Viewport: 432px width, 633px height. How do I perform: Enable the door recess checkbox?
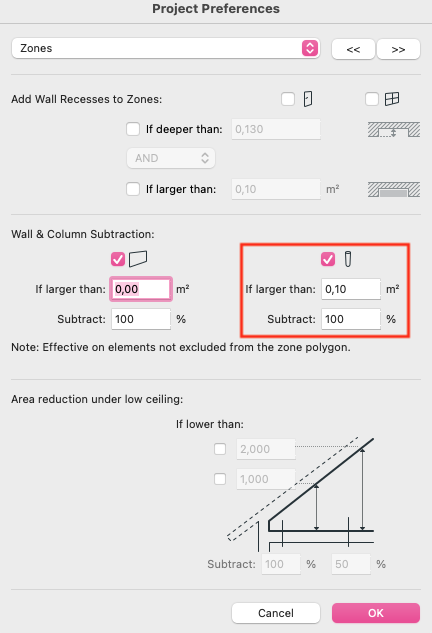[x=288, y=99]
